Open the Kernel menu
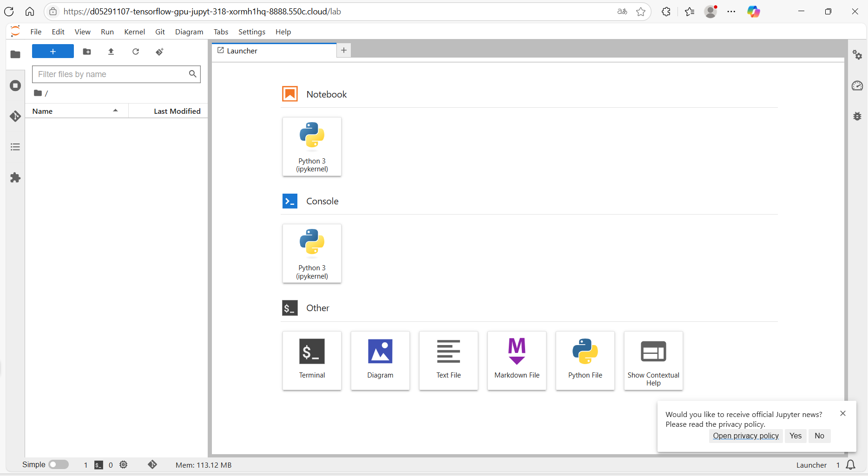This screenshot has width=868, height=476. [134, 32]
